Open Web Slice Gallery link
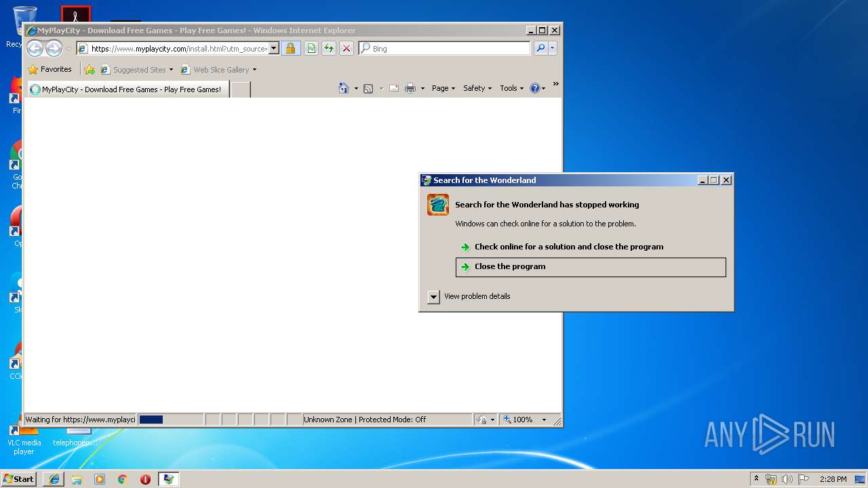This screenshot has height=488, width=868. (x=215, y=70)
